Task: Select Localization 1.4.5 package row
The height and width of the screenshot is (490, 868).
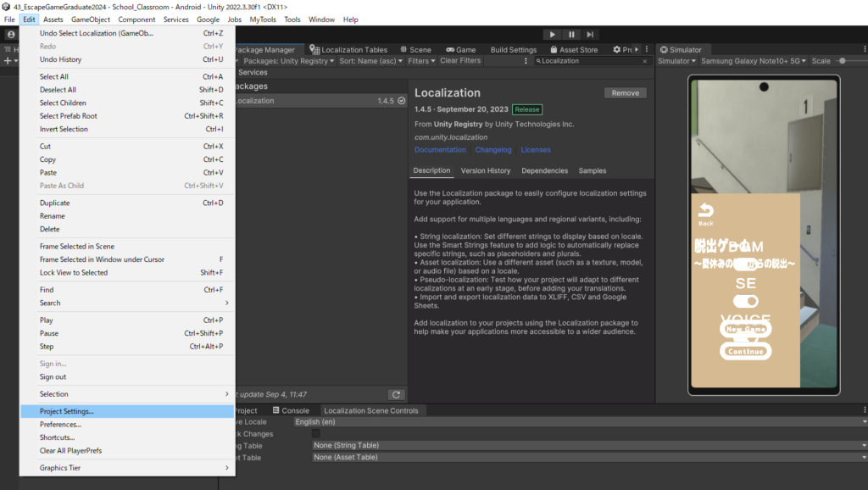Action: [x=321, y=101]
